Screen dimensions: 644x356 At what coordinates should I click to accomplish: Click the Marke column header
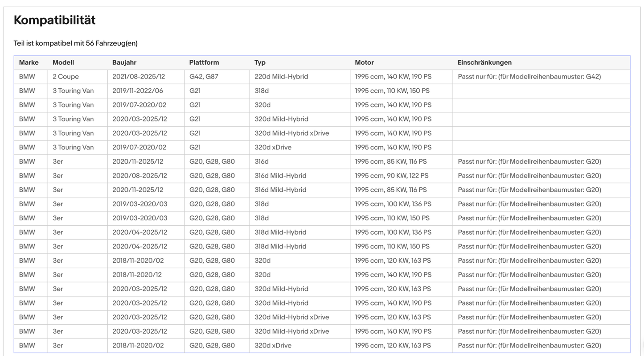29,62
